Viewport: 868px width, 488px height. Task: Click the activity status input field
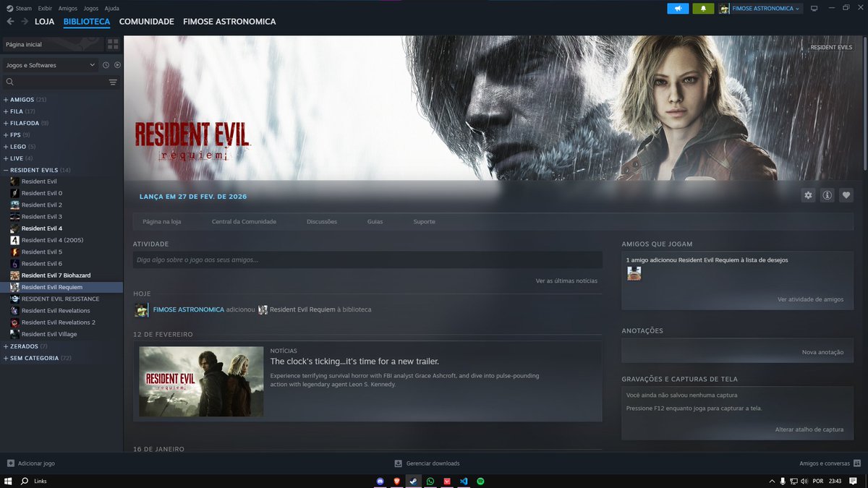click(367, 260)
